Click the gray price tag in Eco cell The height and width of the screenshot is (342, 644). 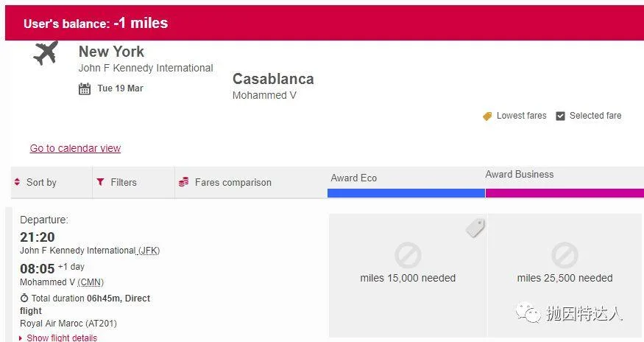(475, 228)
